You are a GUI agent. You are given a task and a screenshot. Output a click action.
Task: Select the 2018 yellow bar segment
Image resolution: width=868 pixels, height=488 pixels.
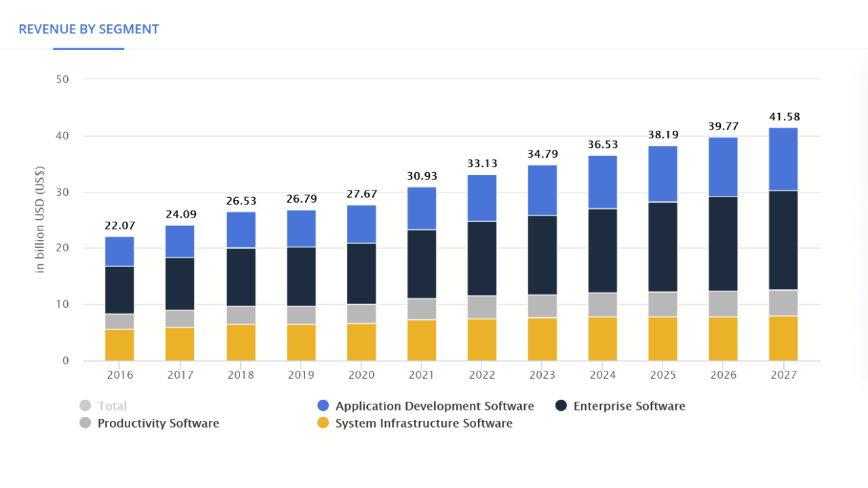(x=241, y=342)
